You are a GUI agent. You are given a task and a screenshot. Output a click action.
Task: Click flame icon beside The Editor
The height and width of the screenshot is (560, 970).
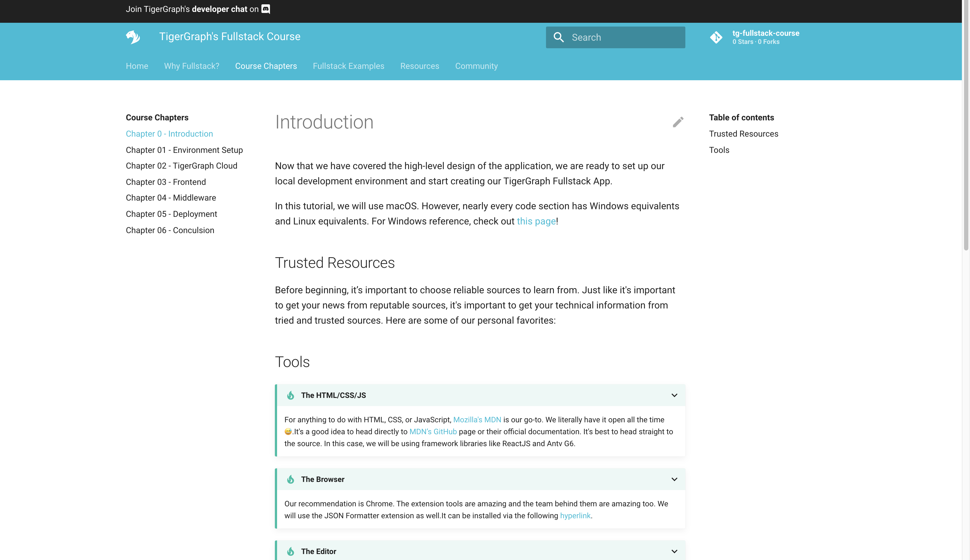click(x=290, y=552)
